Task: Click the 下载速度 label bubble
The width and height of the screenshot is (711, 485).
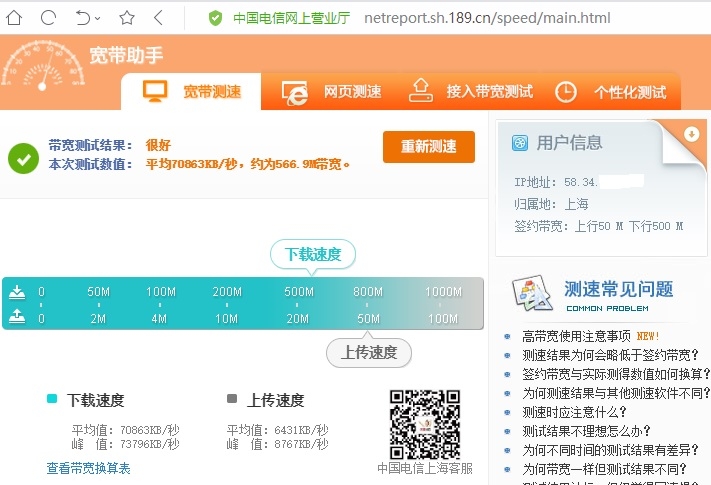Action: tap(313, 254)
